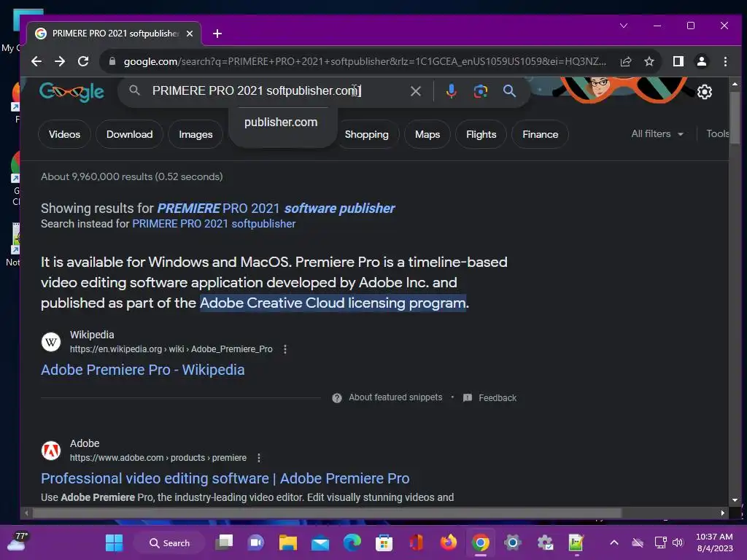Image resolution: width=747 pixels, height=560 pixels.
Task: Open Chrome three-dot menu
Action: click(x=725, y=61)
